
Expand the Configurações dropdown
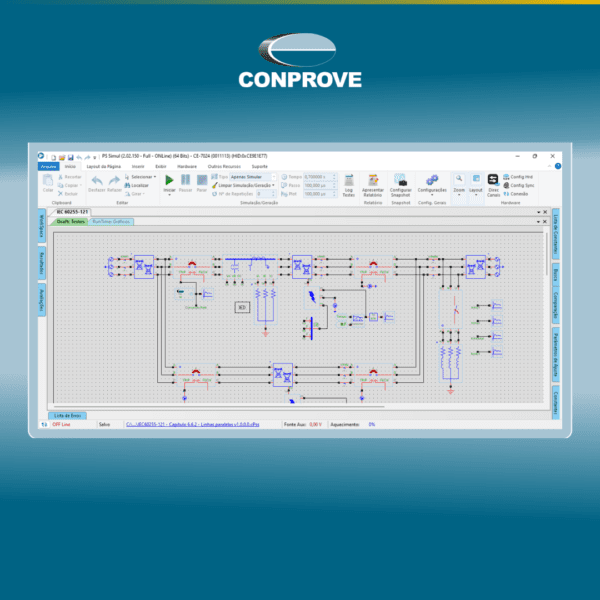[432, 195]
